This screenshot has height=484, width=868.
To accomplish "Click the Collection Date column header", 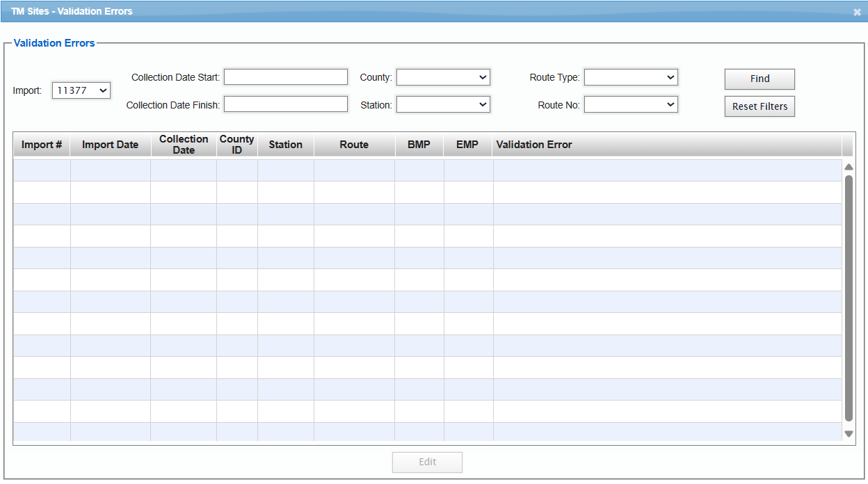I will (x=183, y=144).
